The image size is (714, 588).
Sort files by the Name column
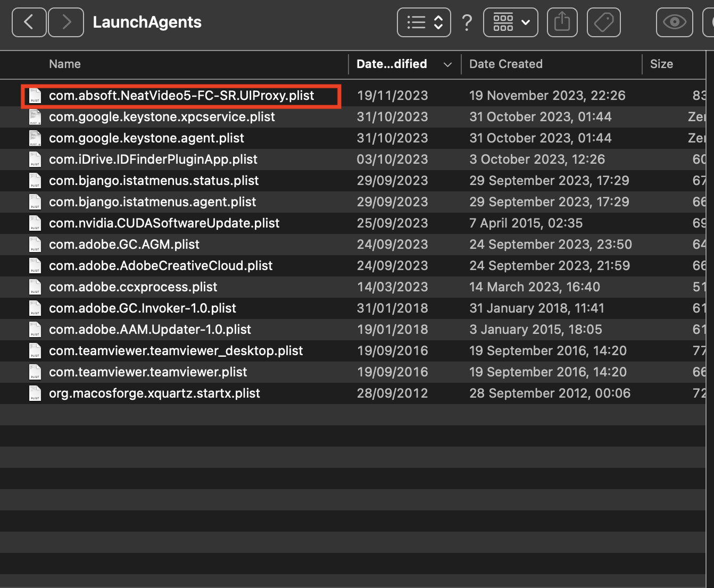(x=65, y=64)
